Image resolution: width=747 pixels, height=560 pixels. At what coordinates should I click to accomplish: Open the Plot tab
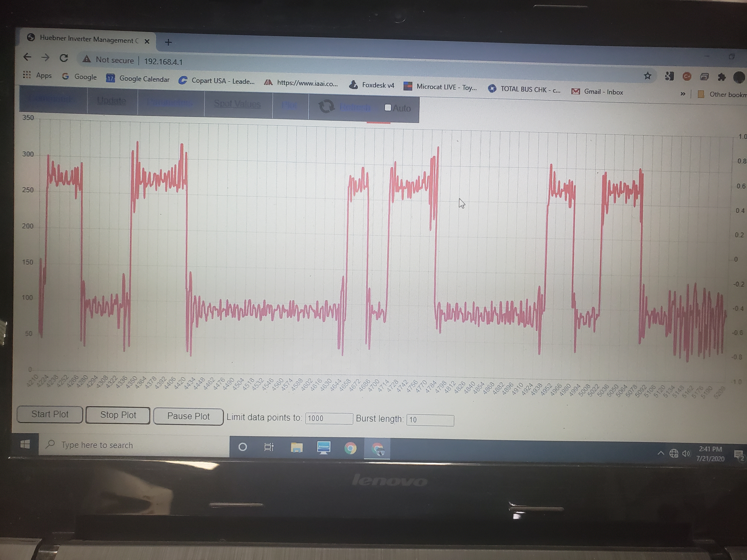(x=289, y=106)
